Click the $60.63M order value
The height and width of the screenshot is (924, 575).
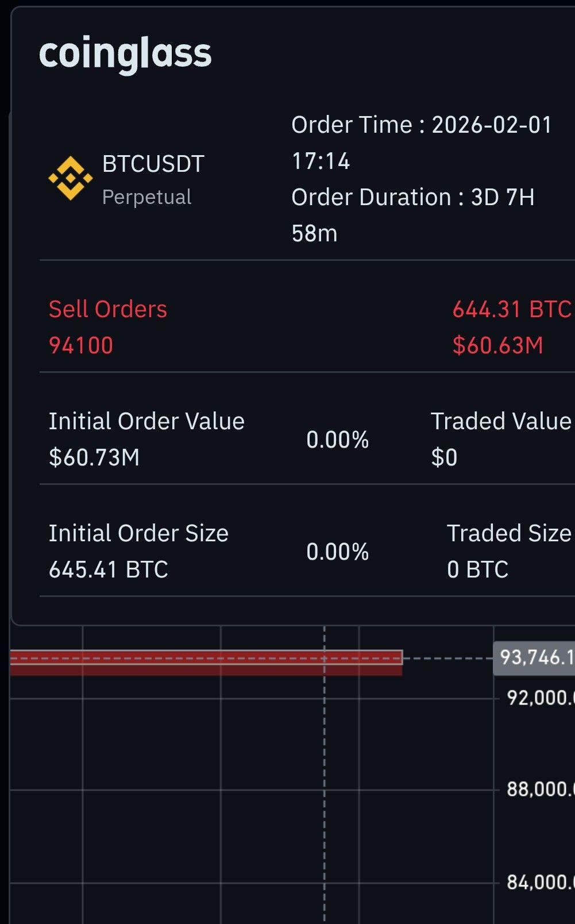click(x=497, y=345)
